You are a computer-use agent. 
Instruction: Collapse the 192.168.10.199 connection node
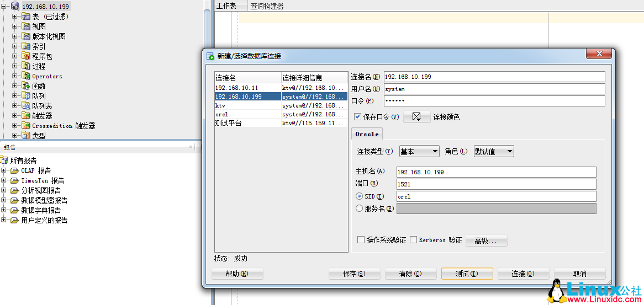tap(4, 6)
